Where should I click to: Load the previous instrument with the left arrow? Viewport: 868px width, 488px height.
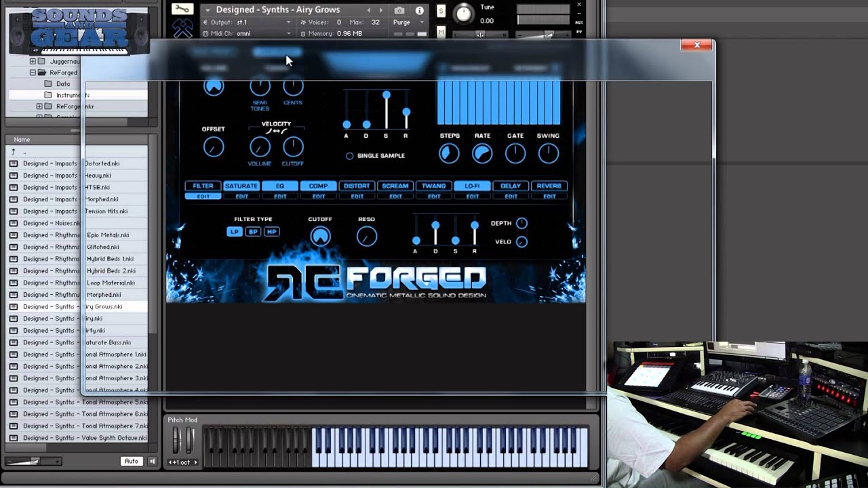[369, 10]
